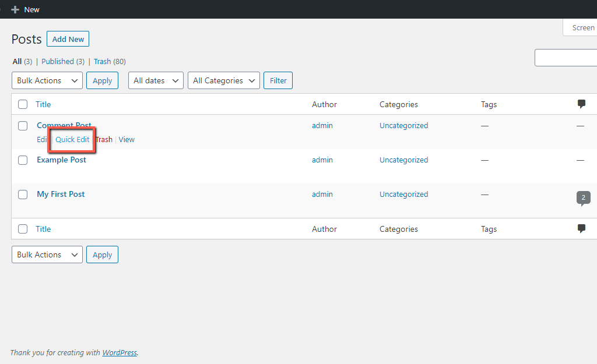Select the Comment Post row checkbox

pyautogui.click(x=23, y=126)
